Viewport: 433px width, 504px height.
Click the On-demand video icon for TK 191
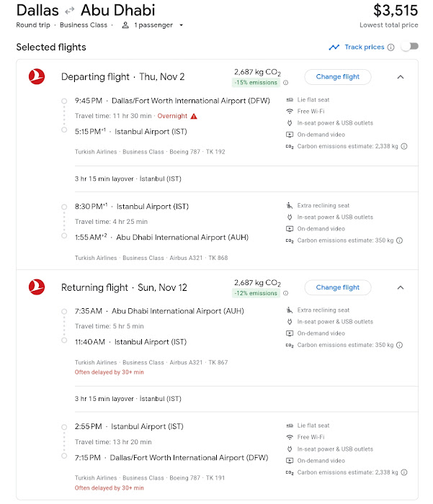[290, 461]
